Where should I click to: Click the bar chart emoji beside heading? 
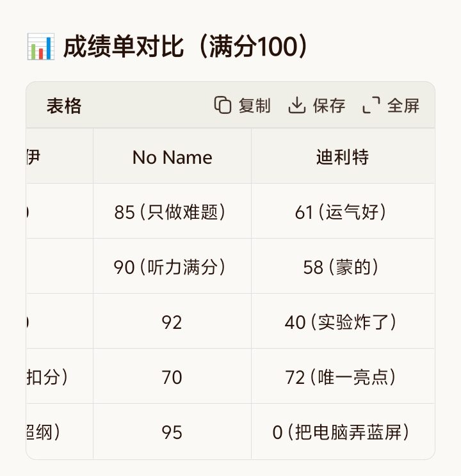40,47
